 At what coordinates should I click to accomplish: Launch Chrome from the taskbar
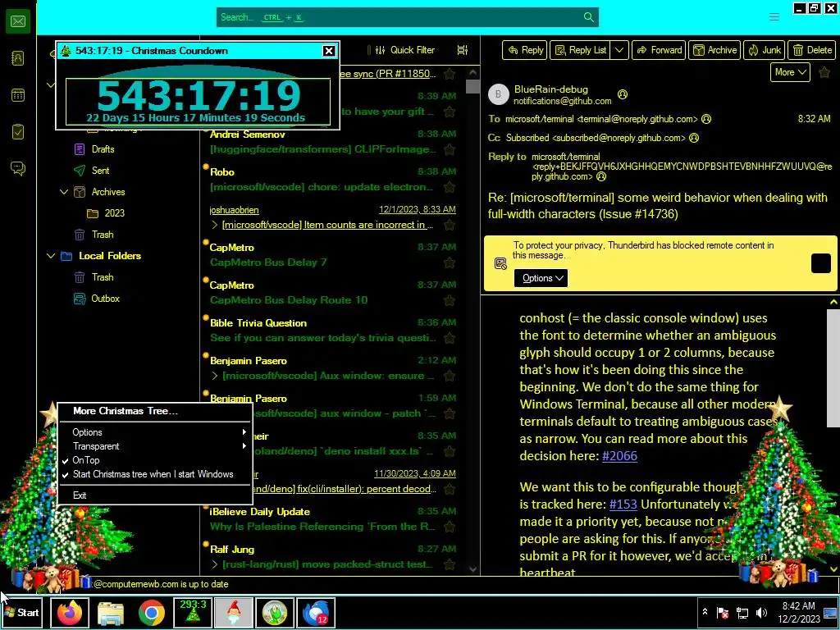pos(152,612)
